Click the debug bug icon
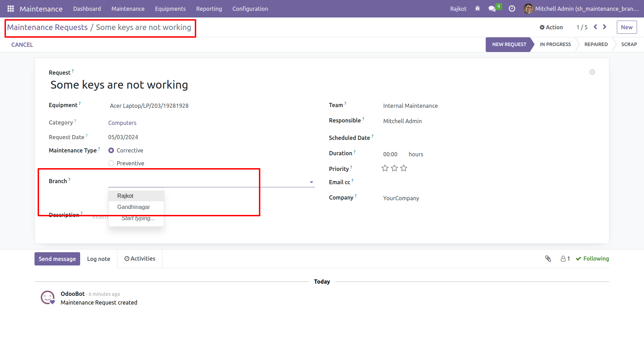The width and height of the screenshot is (644, 337). 477,9
